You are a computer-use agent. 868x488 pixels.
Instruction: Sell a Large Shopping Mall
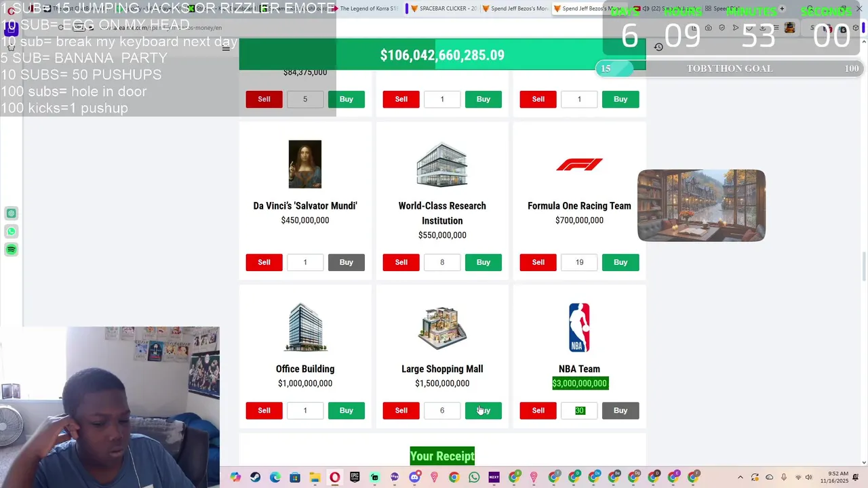401,410
